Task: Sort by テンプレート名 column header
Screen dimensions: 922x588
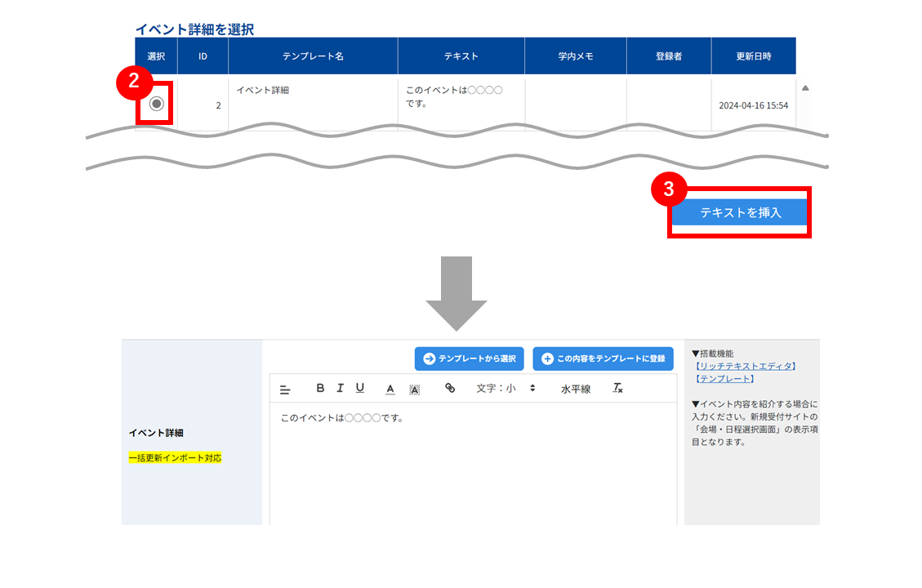Action: point(313,56)
